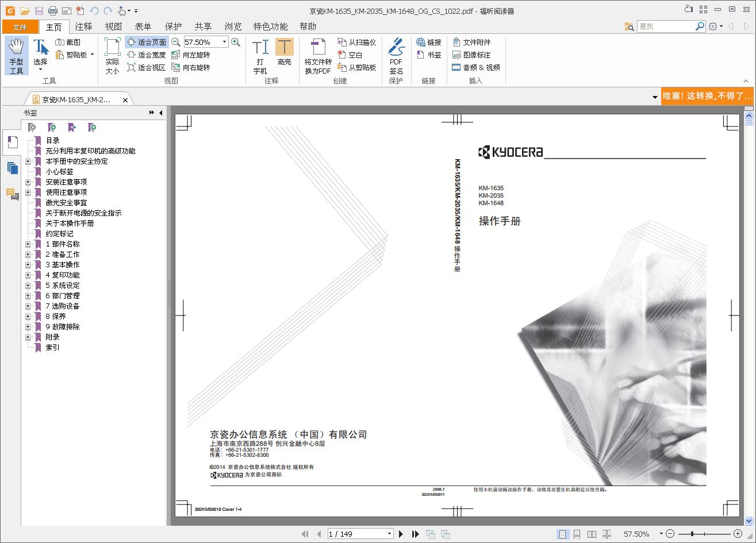Open PDF Sign (PDF签名)
The height and width of the screenshot is (543, 756).
(x=396, y=56)
